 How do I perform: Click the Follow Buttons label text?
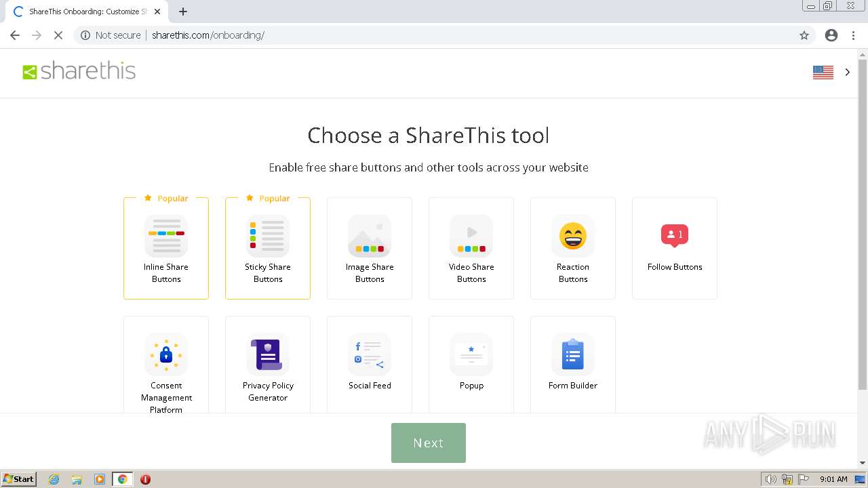[675, 267]
